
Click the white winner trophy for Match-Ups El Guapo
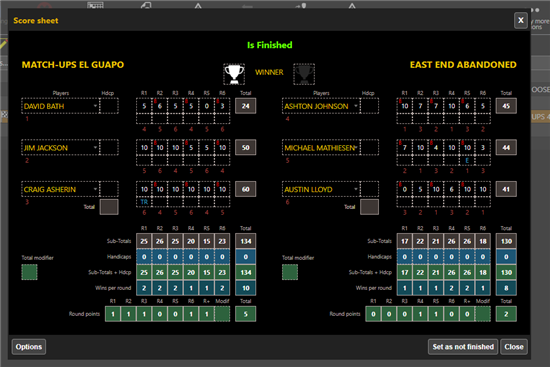(x=234, y=74)
